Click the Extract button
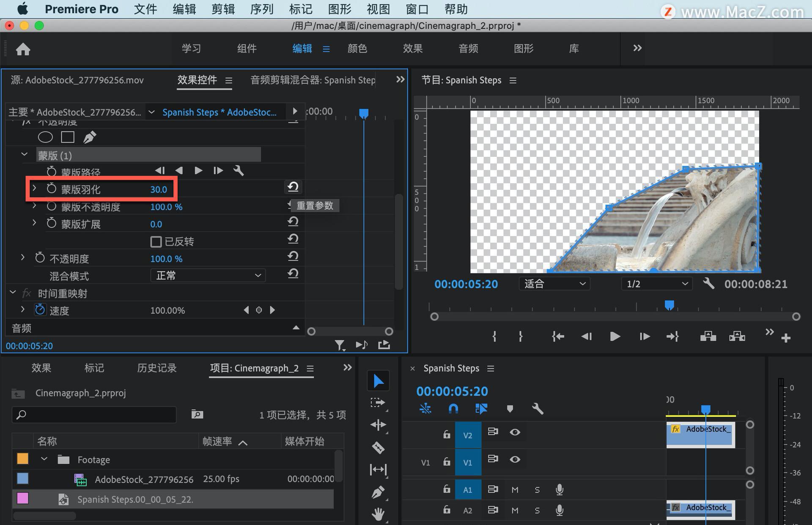The height and width of the screenshot is (525, 812). (737, 336)
